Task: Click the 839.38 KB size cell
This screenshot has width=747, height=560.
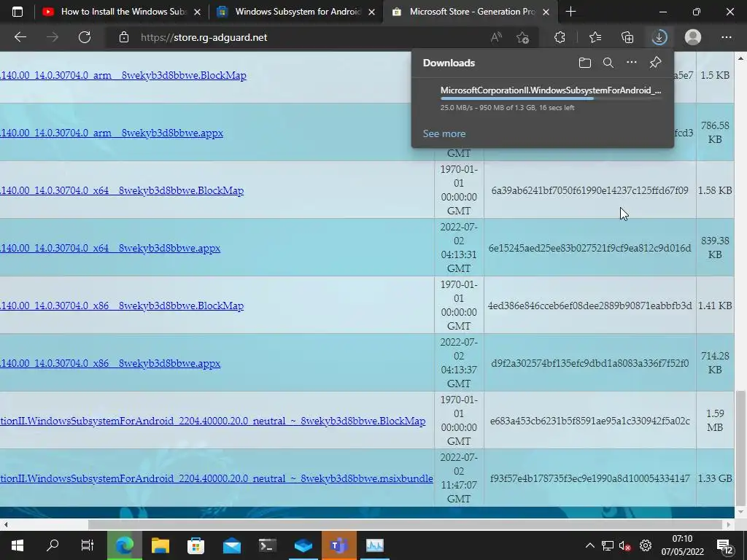Action: [x=715, y=248]
